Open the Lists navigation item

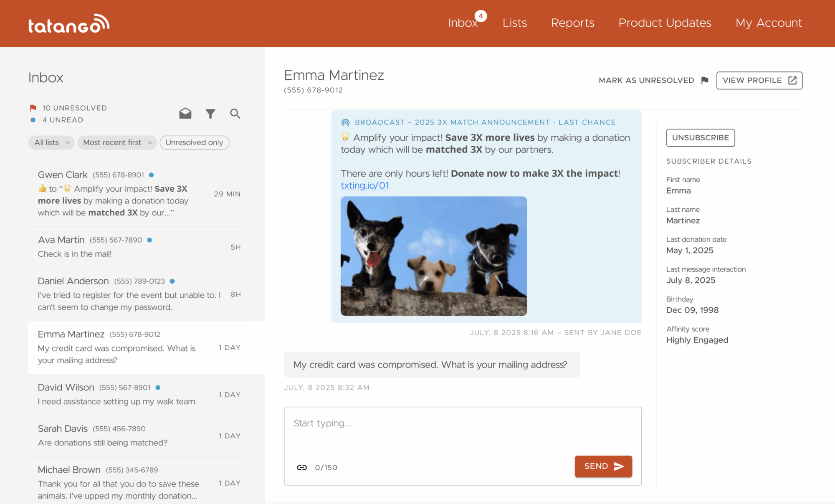pyautogui.click(x=514, y=23)
